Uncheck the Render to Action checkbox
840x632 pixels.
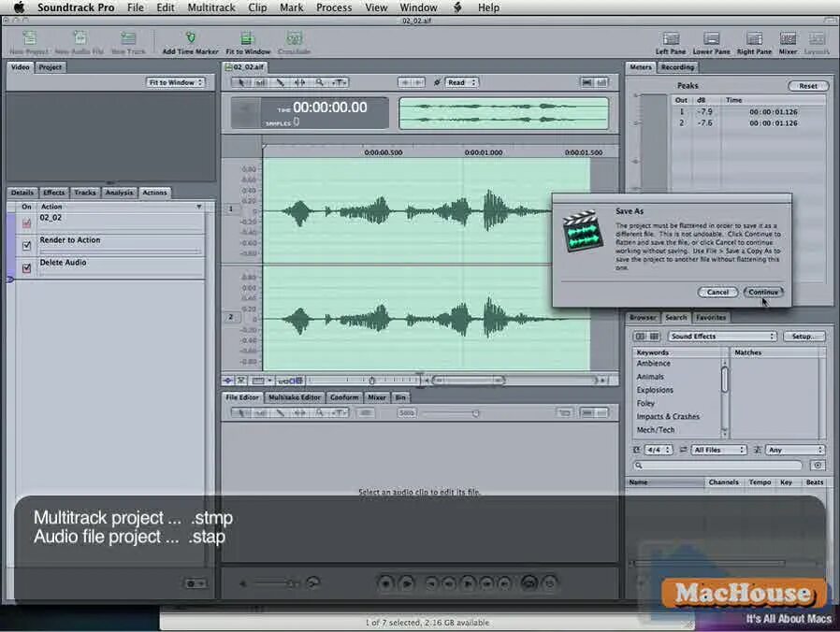click(26, 246)
